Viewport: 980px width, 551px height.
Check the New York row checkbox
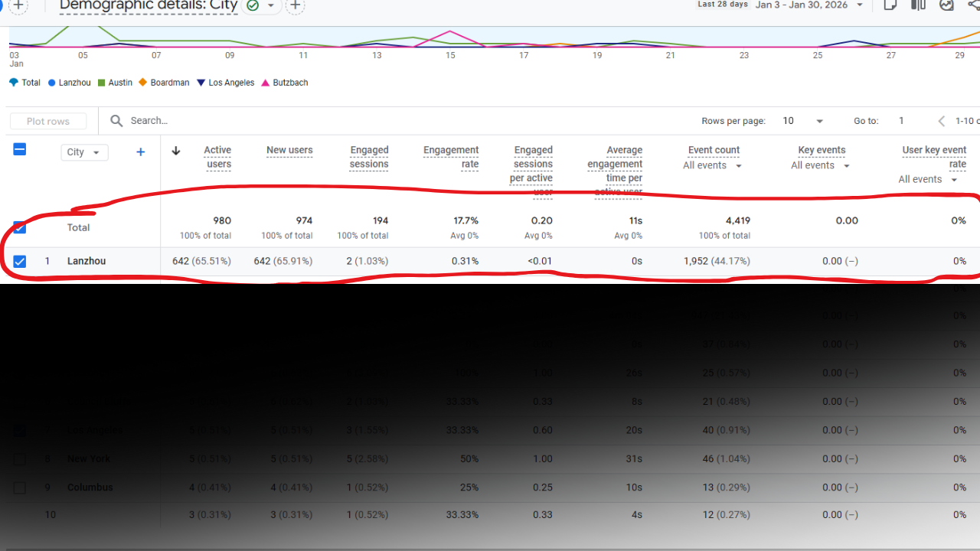[x=20, y=459]
